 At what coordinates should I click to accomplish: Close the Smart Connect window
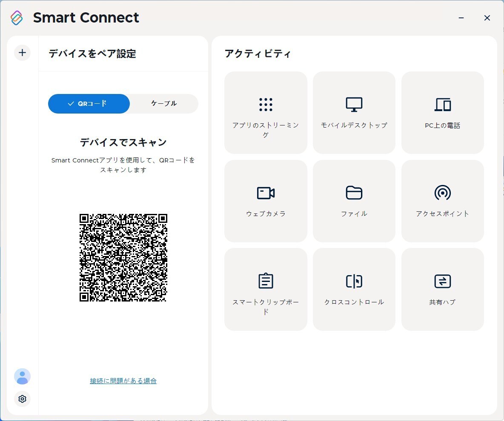point(487,18)
